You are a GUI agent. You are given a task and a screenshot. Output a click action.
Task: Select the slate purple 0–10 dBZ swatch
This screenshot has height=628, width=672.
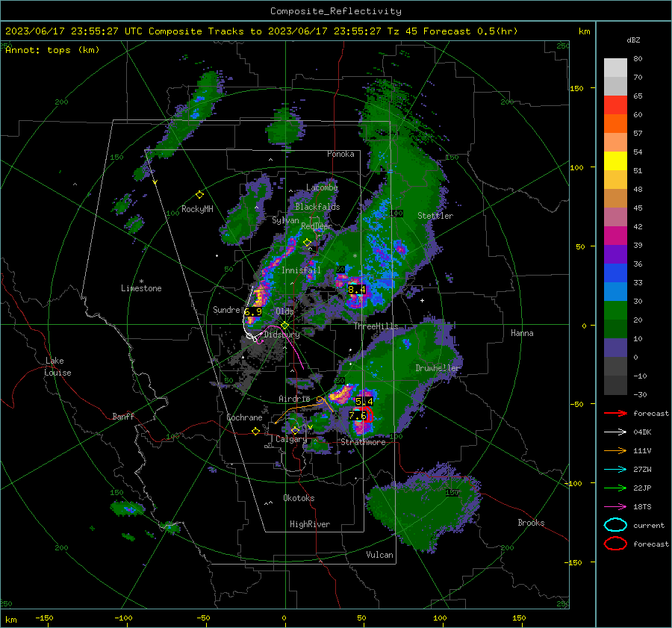[615, 347]
